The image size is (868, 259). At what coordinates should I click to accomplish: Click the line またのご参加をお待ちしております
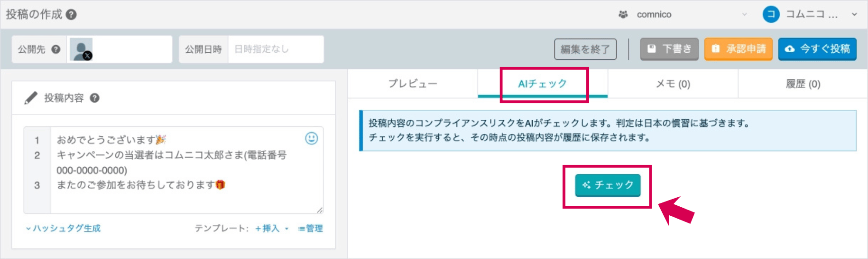pos(141,185)
